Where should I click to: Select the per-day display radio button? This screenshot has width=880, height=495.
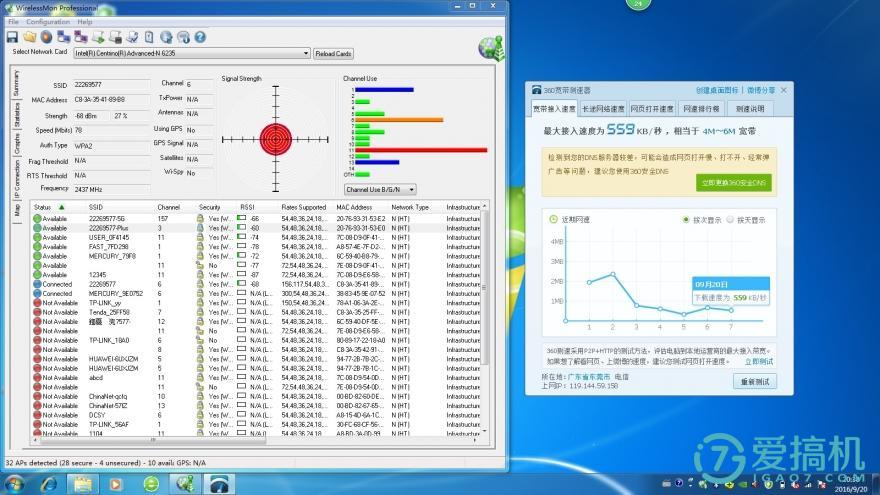tap(730, 219)
